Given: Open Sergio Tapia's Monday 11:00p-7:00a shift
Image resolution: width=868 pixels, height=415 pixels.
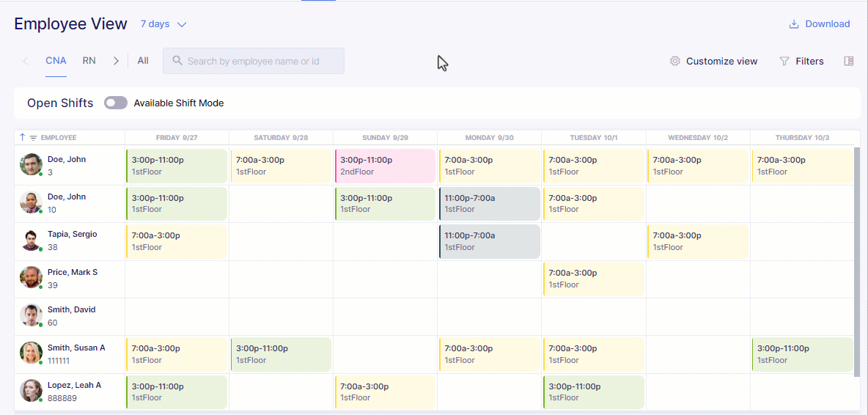Looking at the screenshot, I should 490,241.
